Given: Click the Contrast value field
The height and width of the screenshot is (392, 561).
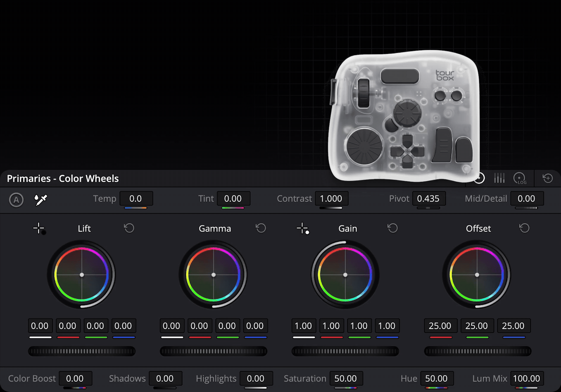Looking at the screenshot, I should point(331,199).
